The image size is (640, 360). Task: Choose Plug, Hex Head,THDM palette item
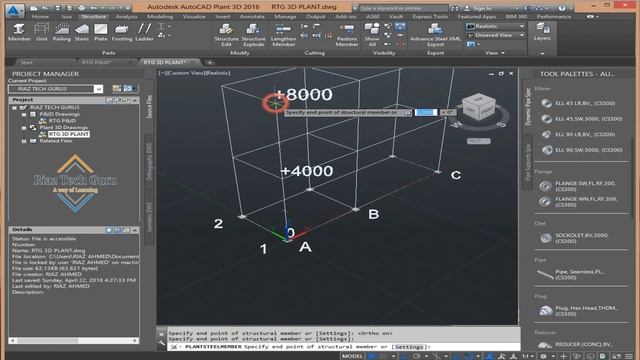[x=578, y=311]
